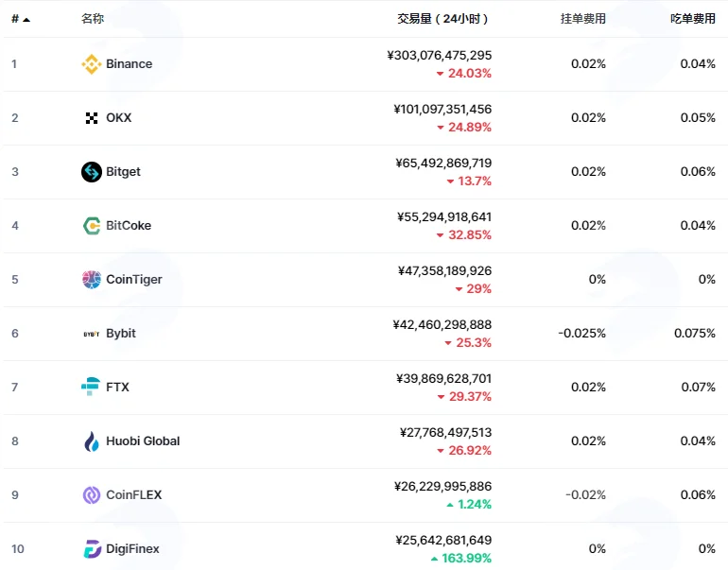
Task: Click the FTX logo icon
Action: tap(91, 387)
